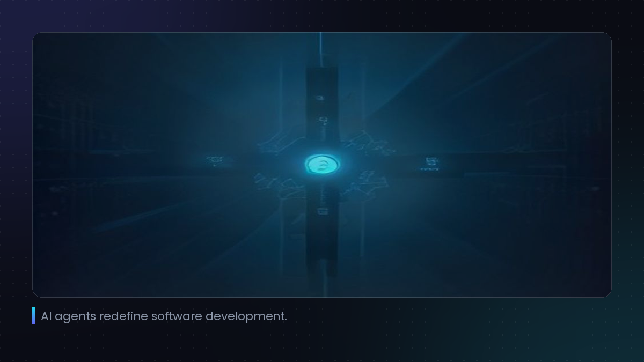
Task: Click the glowing blue circuit image
Action: [322, 165]
